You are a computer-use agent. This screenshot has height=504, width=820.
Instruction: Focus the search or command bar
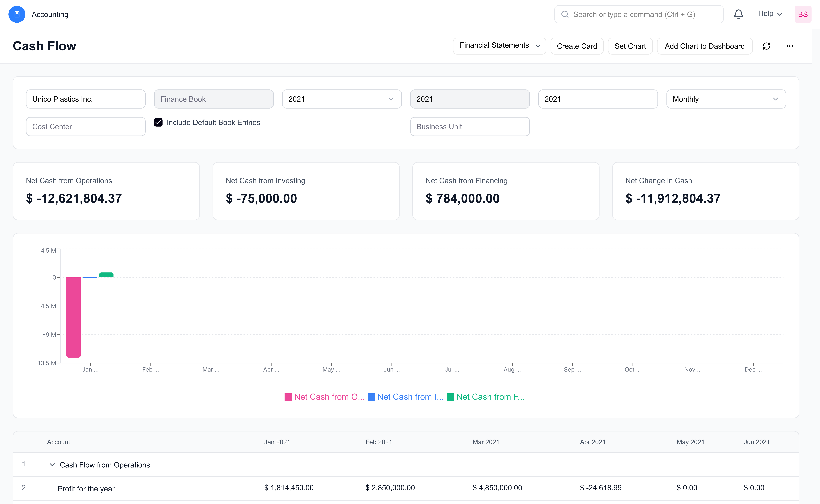[x=639, y=14]
